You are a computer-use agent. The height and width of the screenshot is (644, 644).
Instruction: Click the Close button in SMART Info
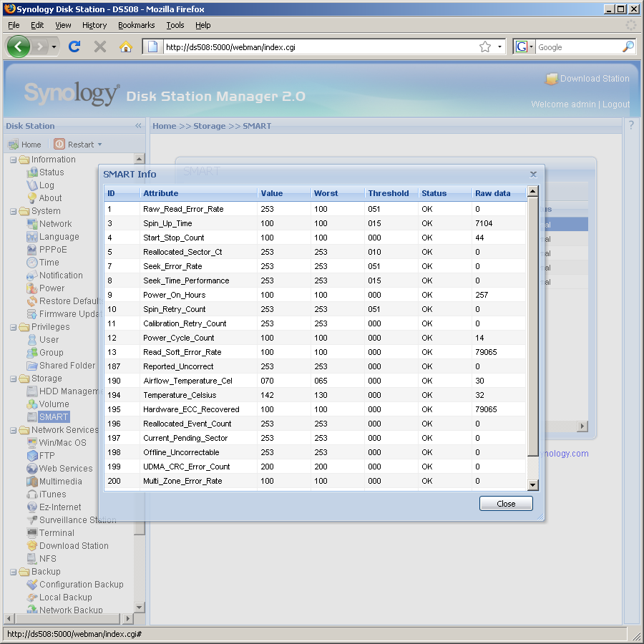tap(506, 504)
